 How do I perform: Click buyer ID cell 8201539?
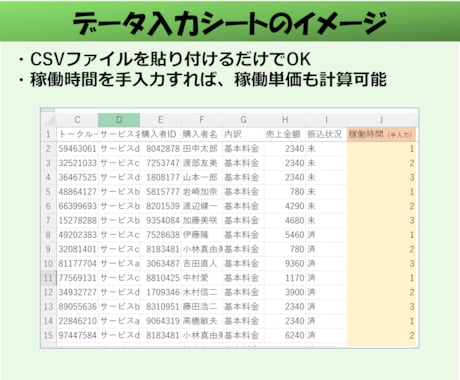pyautogui.click(x=160, y=206)
